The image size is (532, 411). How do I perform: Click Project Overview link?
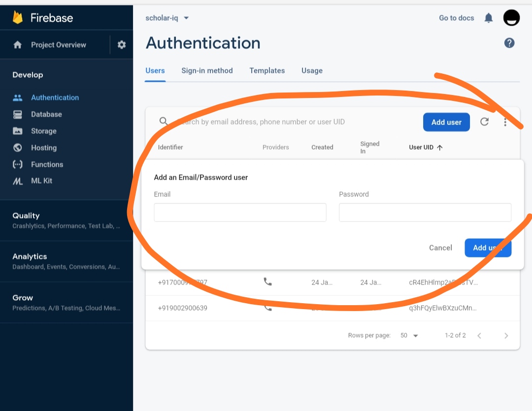(x=58, y=45)
